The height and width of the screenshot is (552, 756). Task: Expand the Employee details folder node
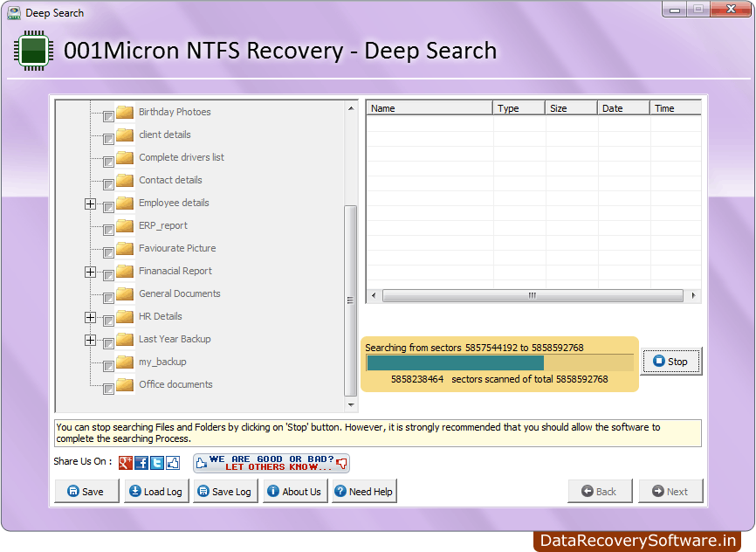tap(90, 204)
